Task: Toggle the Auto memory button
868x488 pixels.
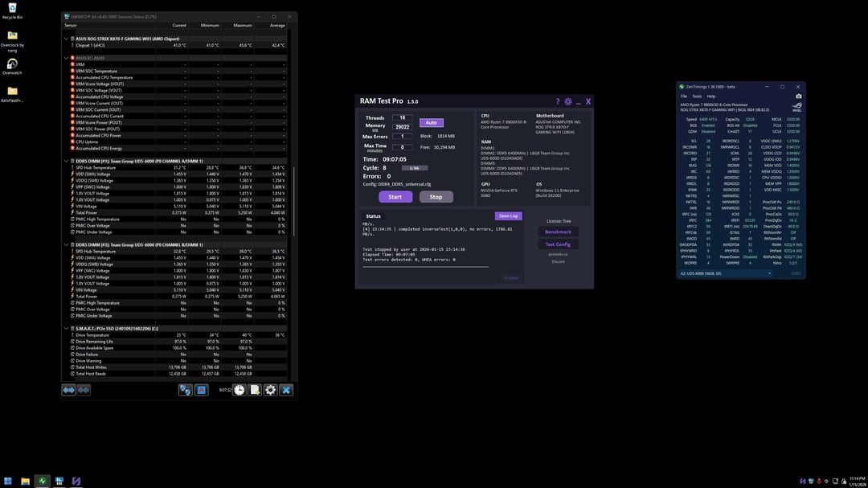Action: point(432,122)
